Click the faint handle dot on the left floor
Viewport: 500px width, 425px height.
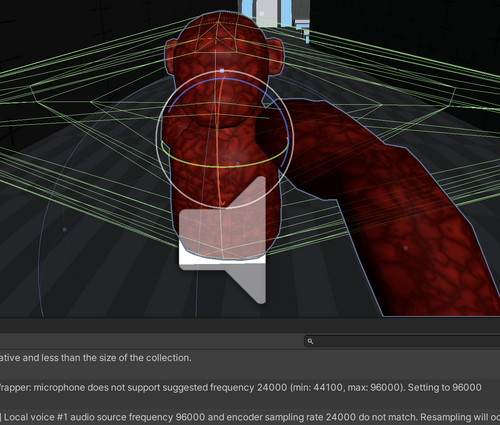tap(65, 229)
